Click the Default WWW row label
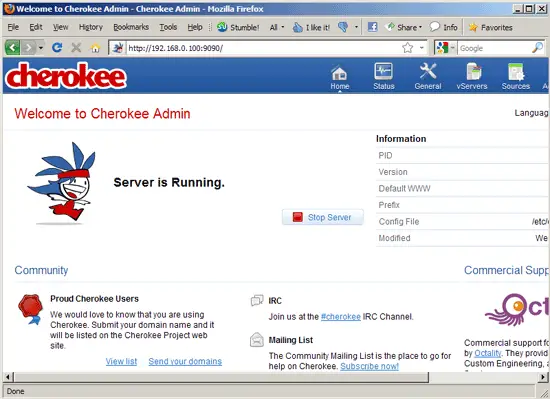 point(404,189)
